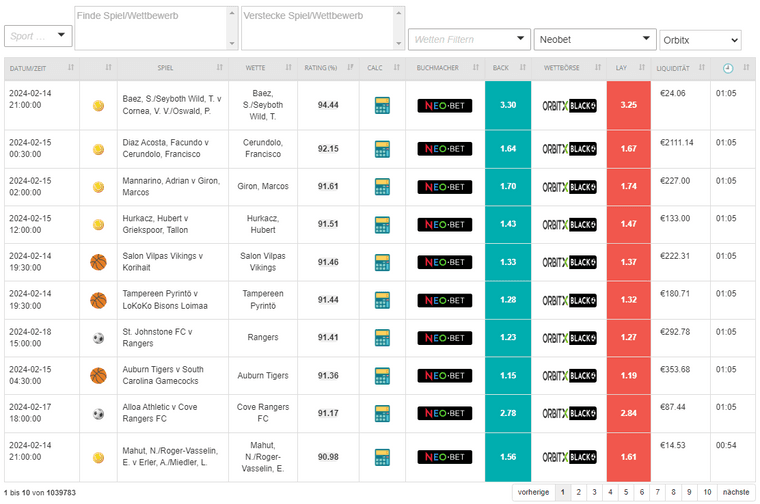This screenshot has height=504, width=760.
Task: Go to page 2
Action: (578, 492)
